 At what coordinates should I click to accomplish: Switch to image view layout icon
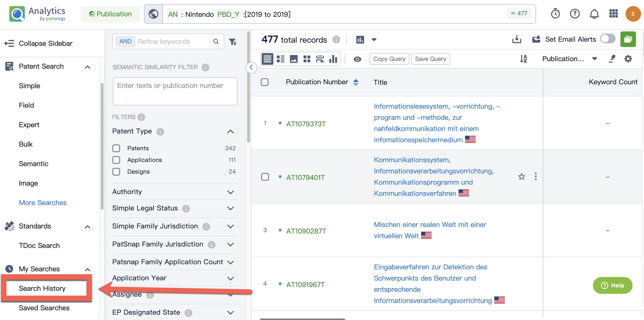(x=294, y=59)
